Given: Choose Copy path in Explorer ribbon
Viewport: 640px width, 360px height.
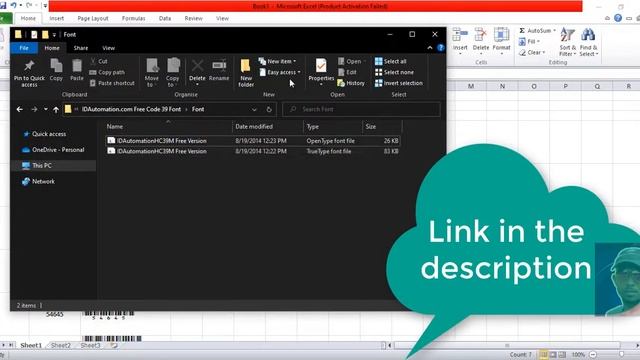Looking at the screenshot, I should (107, 72).
